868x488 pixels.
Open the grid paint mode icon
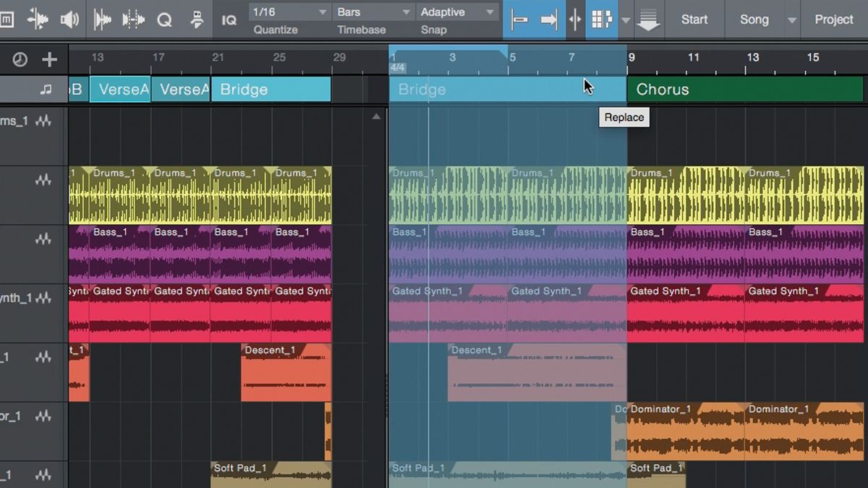[602, 20]
